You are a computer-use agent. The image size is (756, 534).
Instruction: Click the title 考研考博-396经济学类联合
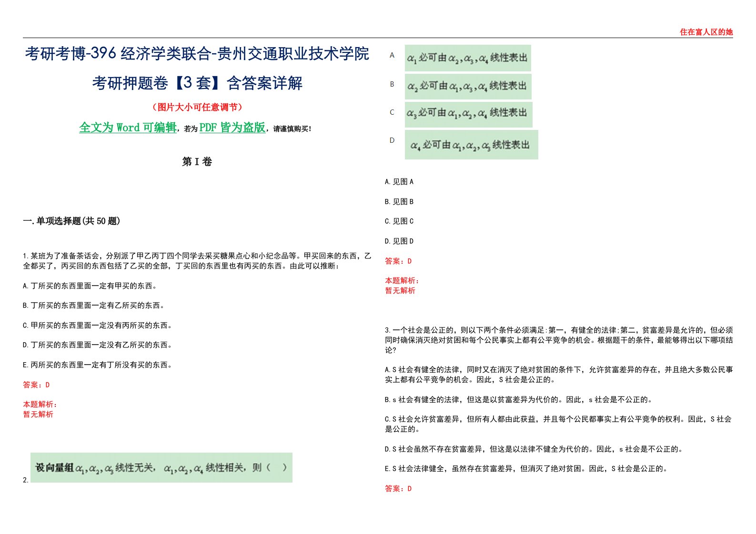click(118, 54)
